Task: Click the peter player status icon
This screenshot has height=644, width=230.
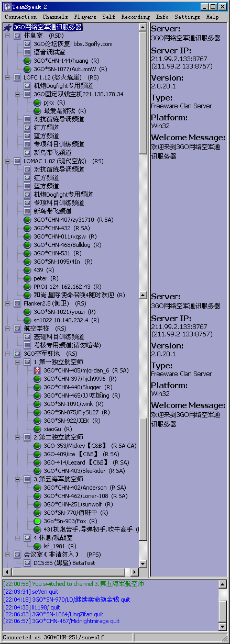Action: (x=27, y=278)
